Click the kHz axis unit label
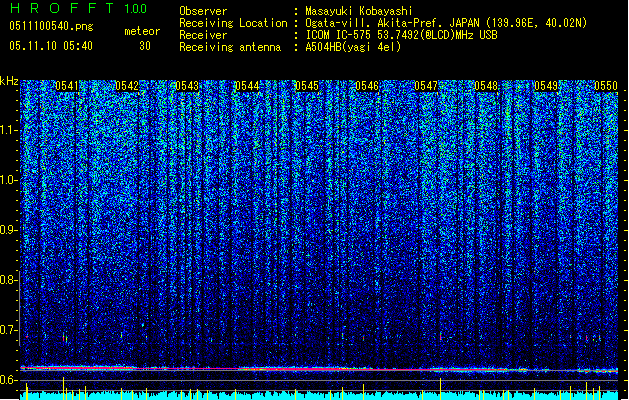The height and width of the screenshot is (400, 629). [x=9, y=81]
